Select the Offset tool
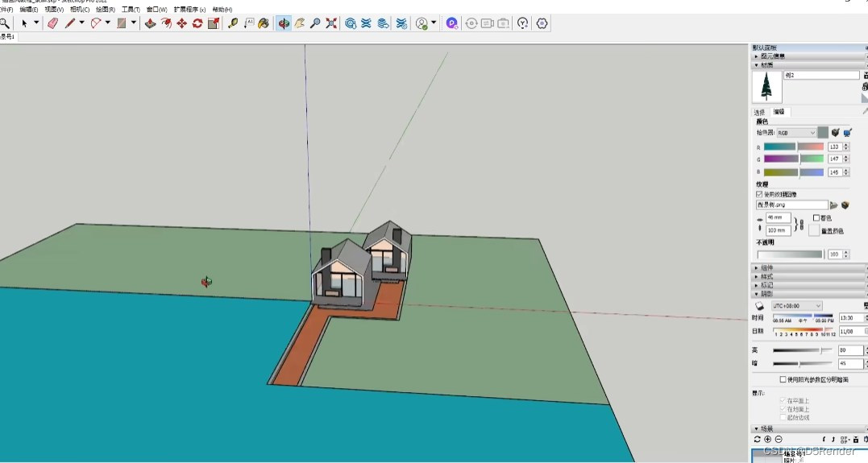The image size is (868, 463). click(x=166, y=23)
